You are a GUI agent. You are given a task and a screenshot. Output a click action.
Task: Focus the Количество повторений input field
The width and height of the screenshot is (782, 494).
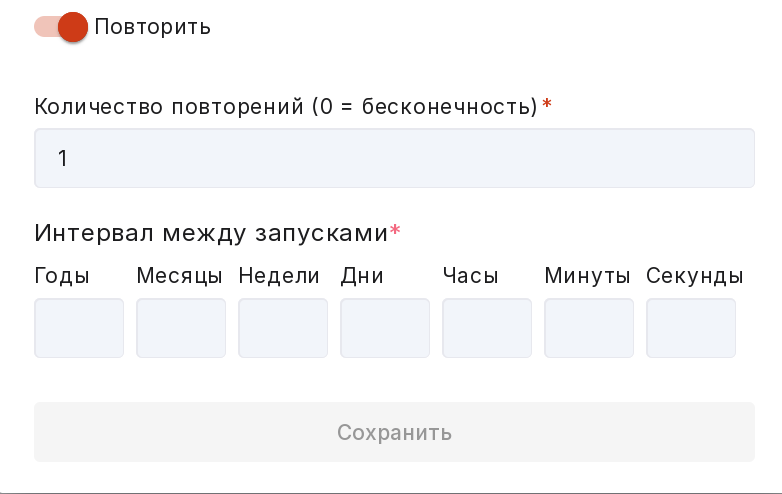[394, 158]
